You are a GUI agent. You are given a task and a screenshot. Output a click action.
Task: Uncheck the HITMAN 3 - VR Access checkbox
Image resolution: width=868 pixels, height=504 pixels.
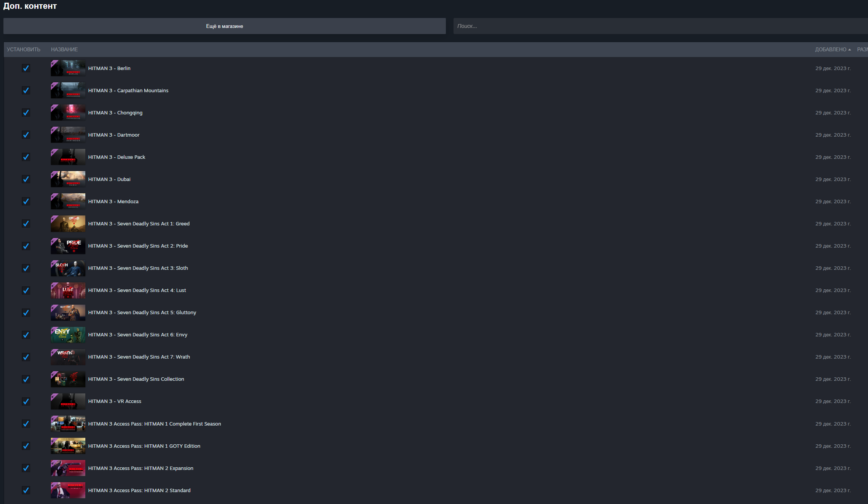click(26, 401)
